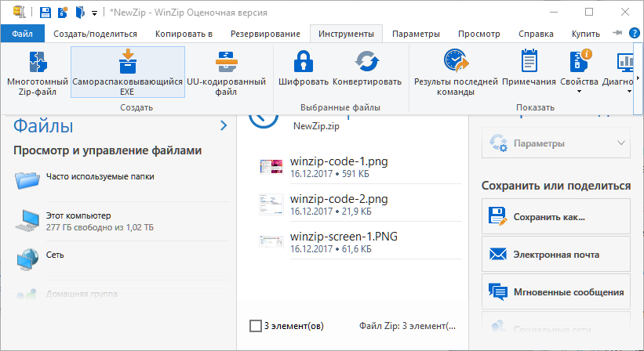Click the ribbon's right overflow arrow

[638, 78]
